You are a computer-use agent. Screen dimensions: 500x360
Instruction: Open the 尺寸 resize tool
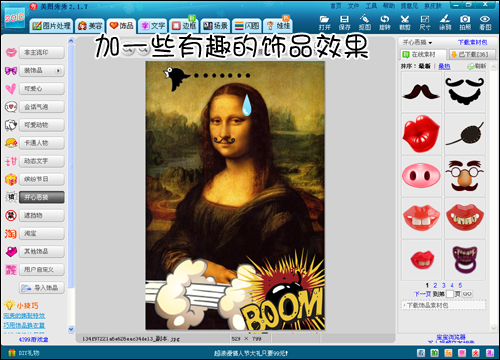point(425,23)
